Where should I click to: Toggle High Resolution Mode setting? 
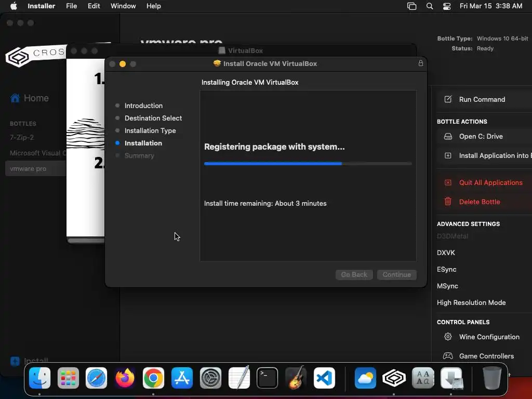pyautogui.click(x=471, y=303)
